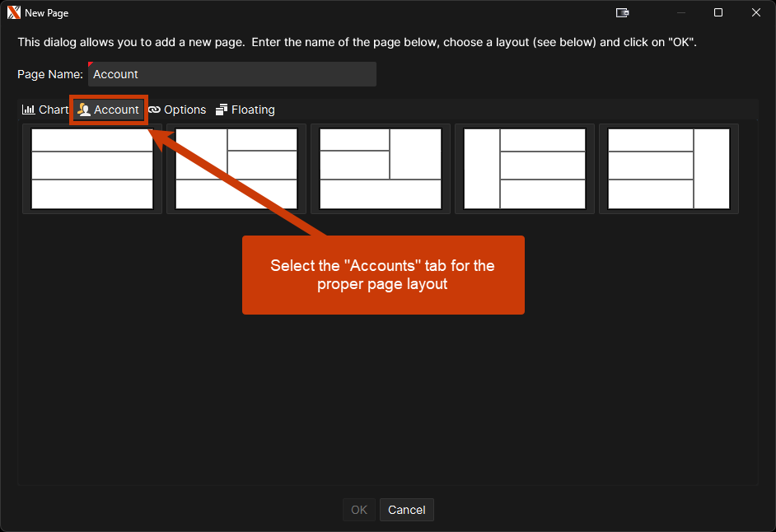This screenshot has height=532, width=776.
Task: Pick the middle layout with wide bottom pane
Action: tap(381, 169)
